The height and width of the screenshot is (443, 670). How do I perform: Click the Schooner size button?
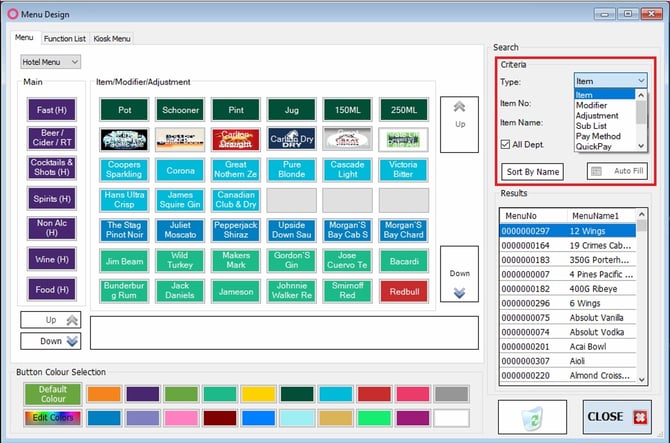pyautogui.click(x=180, y=110)
